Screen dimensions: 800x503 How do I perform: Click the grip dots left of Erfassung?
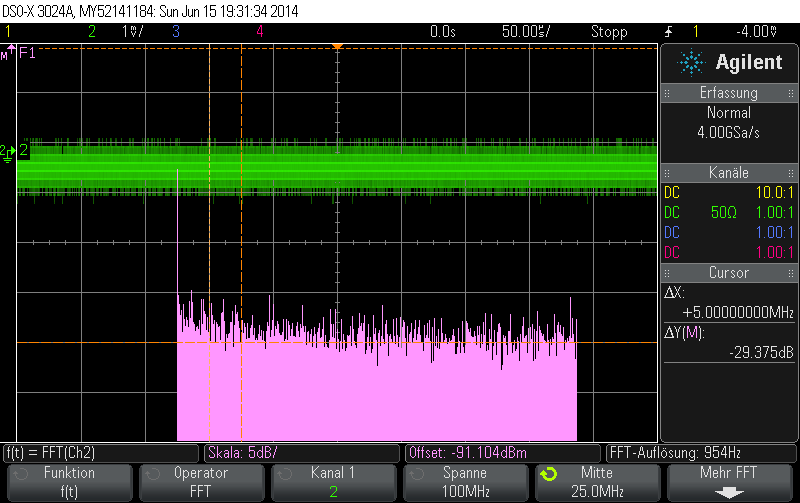click(x=667, y=93)
